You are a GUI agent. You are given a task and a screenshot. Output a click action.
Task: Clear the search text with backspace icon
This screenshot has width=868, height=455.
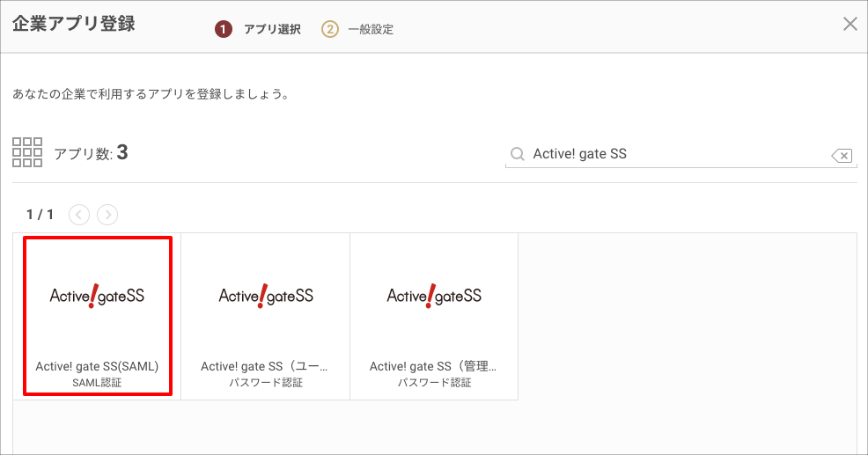tap(842, 156)
